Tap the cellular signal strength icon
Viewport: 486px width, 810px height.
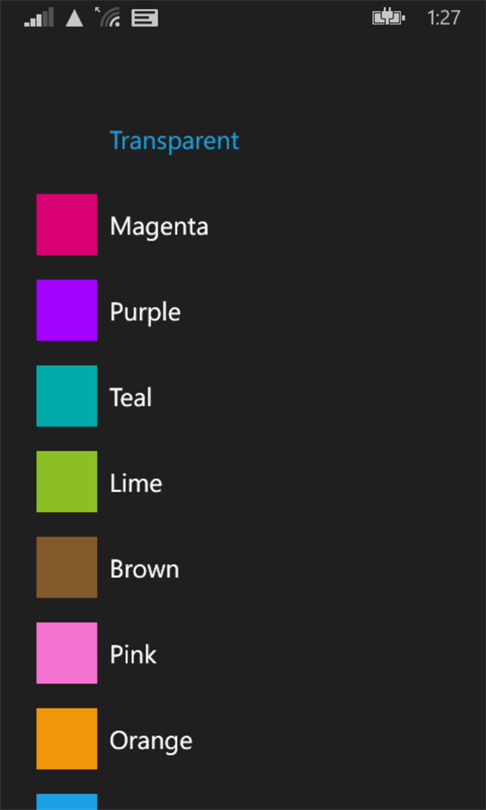tap(39, 18)
